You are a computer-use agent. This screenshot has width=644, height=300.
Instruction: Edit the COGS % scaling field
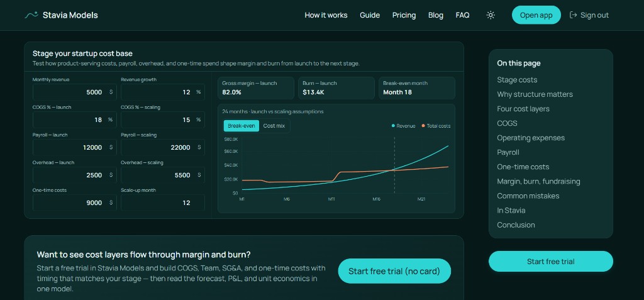163,119
